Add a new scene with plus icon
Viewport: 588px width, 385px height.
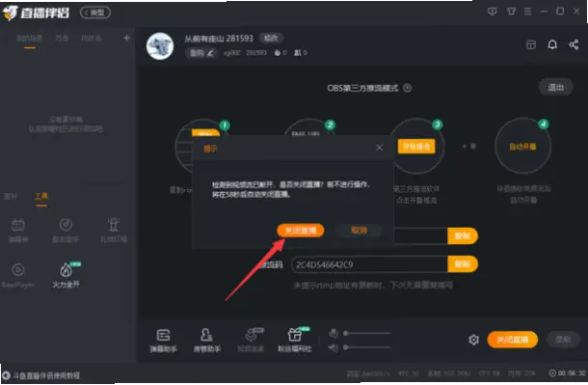pyautogui.click(x=126, y=38)
